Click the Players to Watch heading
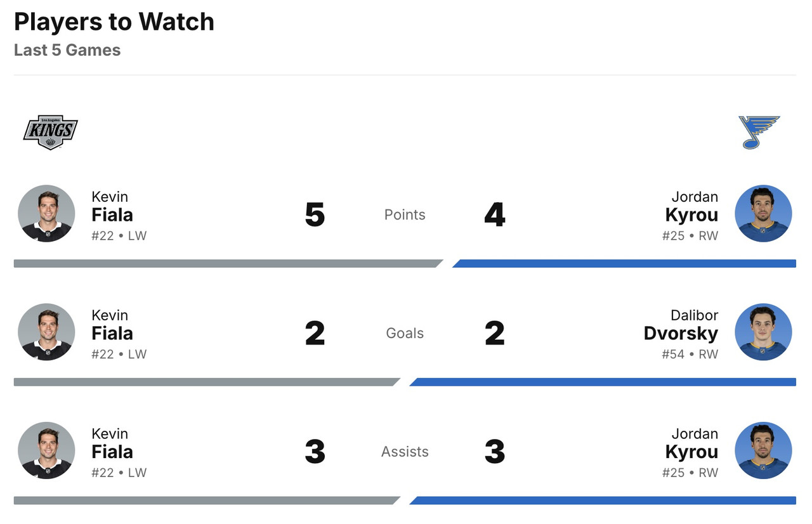Image resolution: width=812 pixels, height=524 pixels. pos(114,22)
